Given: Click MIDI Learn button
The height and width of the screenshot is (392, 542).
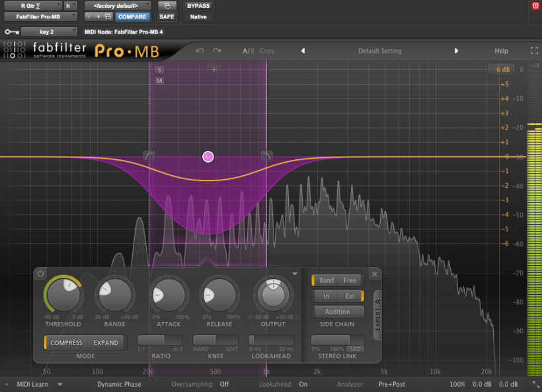Looking at the screenshot, I should 32,384.
